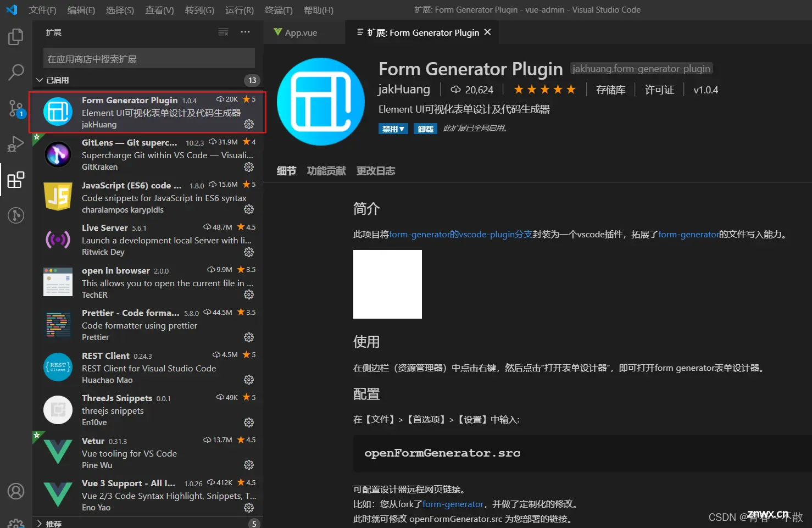Open gear menu for ThreeJs Snippets

[249, 422]
